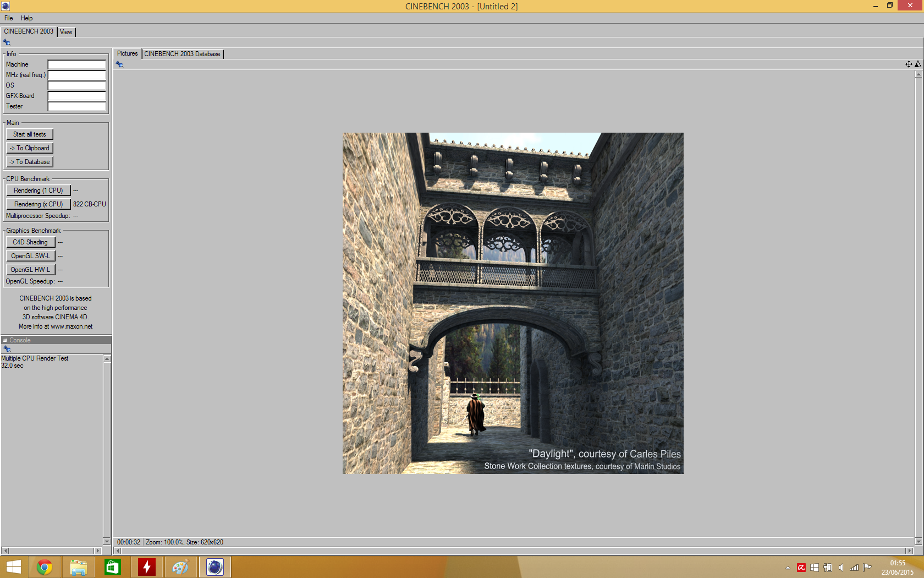
Task: Click the console scrollbar down arrow
Action: pos(107,542)
